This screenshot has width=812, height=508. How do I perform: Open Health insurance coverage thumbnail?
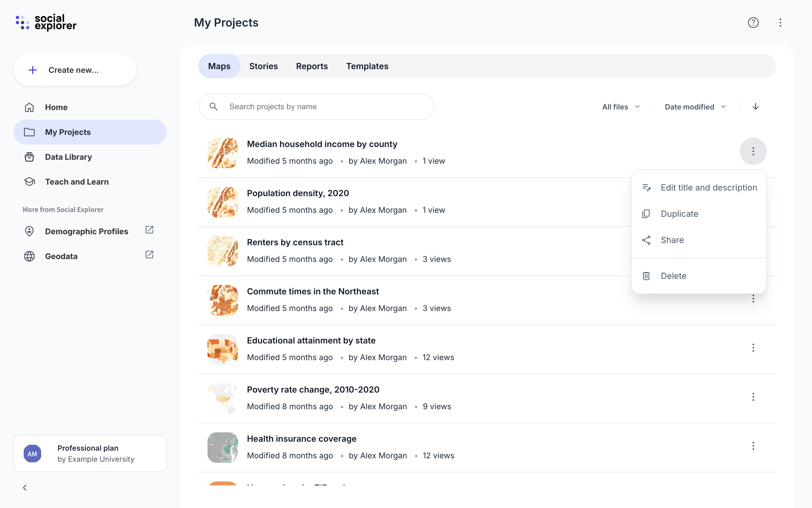[222, 447]
